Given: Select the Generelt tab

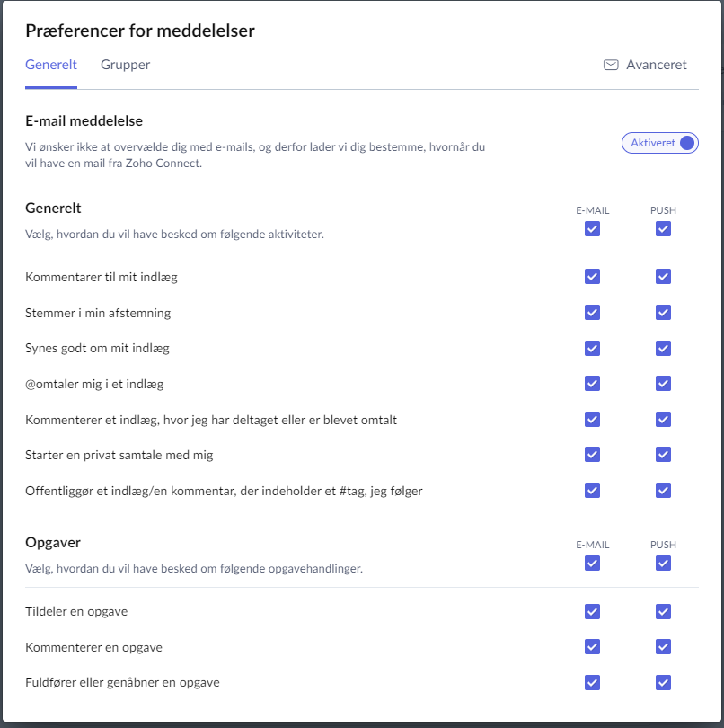Looking at the screenshot, I should pos(51,65).
